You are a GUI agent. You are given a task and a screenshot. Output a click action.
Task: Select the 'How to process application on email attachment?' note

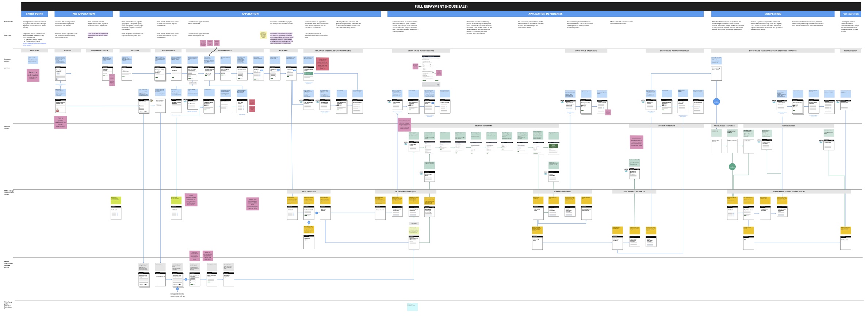coord(61,122)
